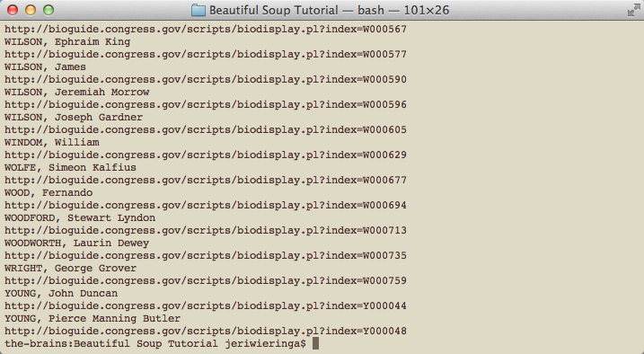644x354 pixels.
Task: Zoom the terminal with green button
Action: click(x=49, y=10)
